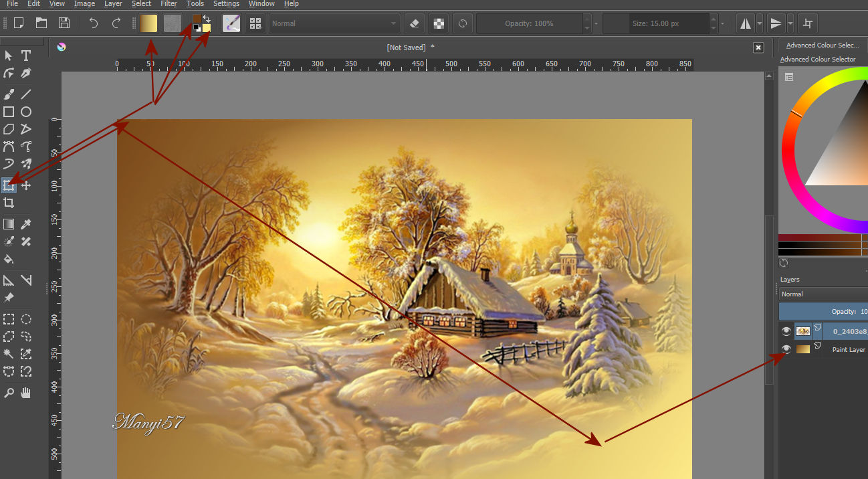The image size is (868, 479).
Task: Undo the last action
Action: [x=93, y=23]
